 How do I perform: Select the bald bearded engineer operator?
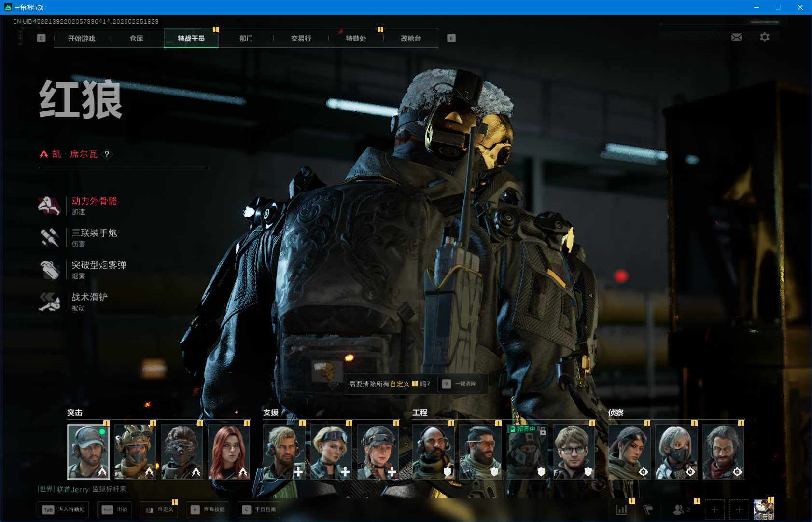pos(433,452)
